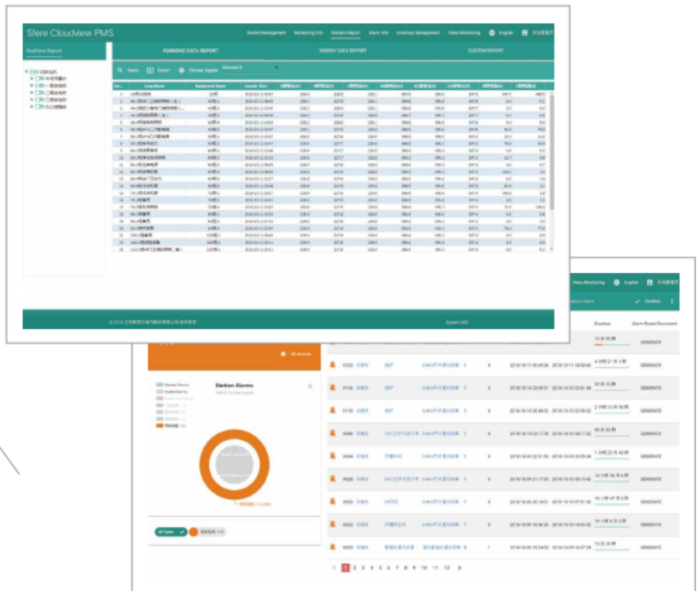Click the alarm bell icon on row 9022
Image resolution: width=700 pixels, height=591 pixels.
point(333,524)
